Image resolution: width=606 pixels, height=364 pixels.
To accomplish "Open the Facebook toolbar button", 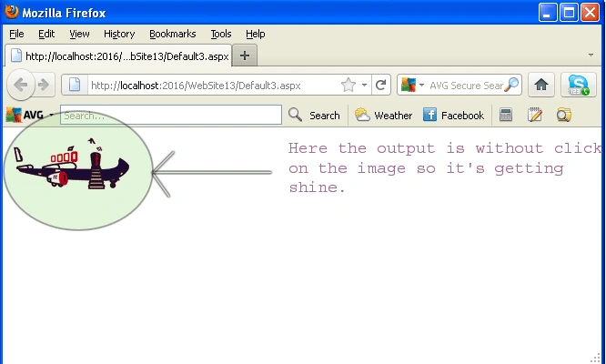I will point(453,116).
